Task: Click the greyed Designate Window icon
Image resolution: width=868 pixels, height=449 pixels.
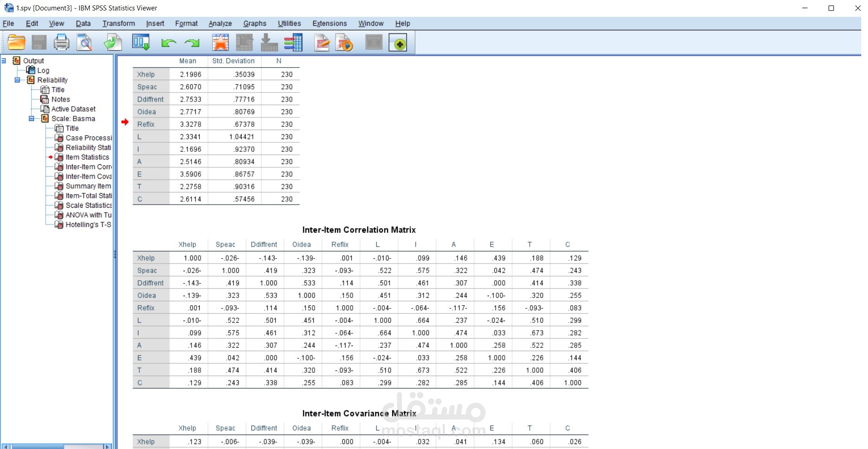Action: (374, 43)
